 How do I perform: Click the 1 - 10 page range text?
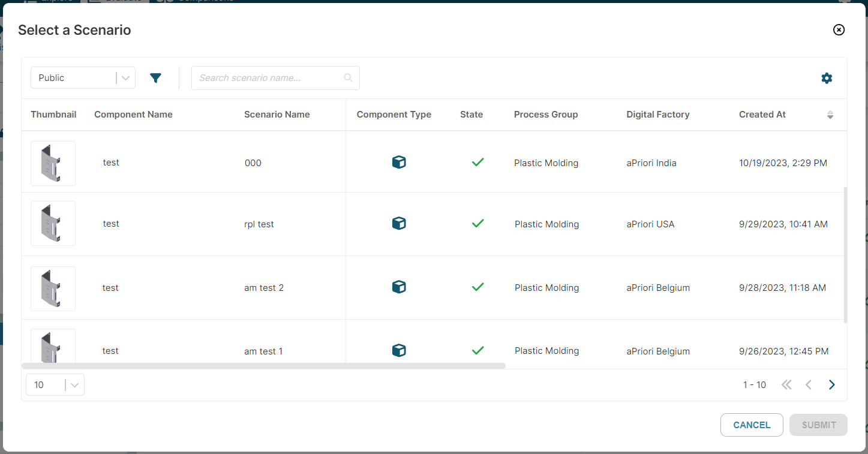(x=755, y=385)
